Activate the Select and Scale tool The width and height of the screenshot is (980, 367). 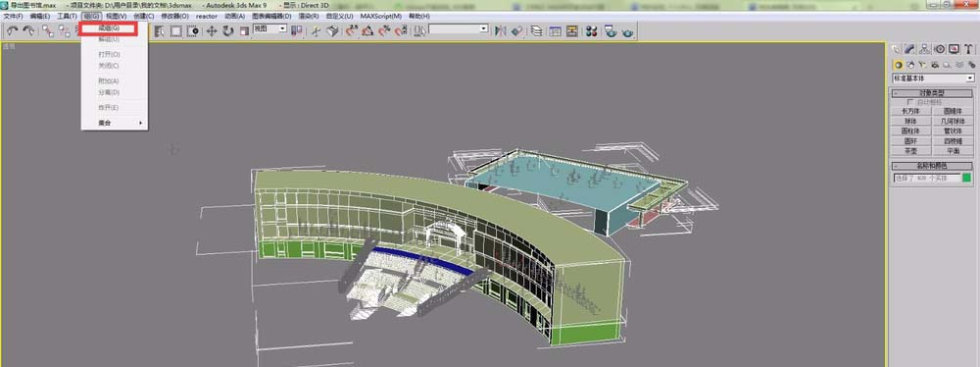[244, 30]
